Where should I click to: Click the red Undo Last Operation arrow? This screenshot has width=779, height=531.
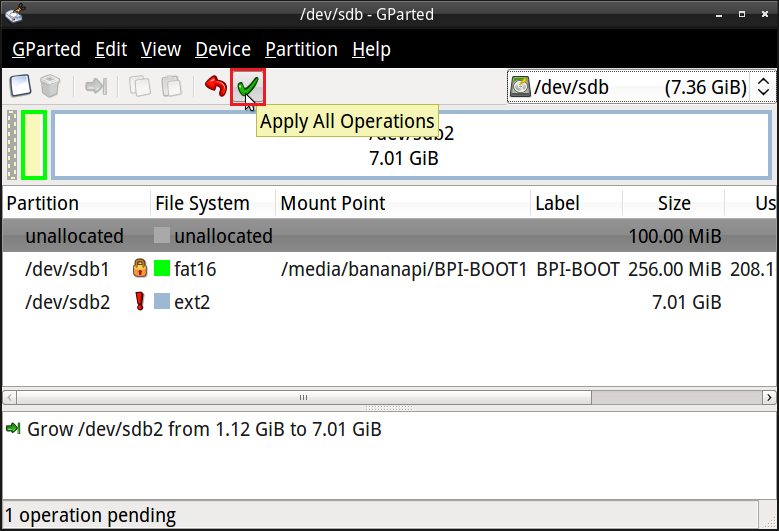pyautogui.click(x=215, y=87)
